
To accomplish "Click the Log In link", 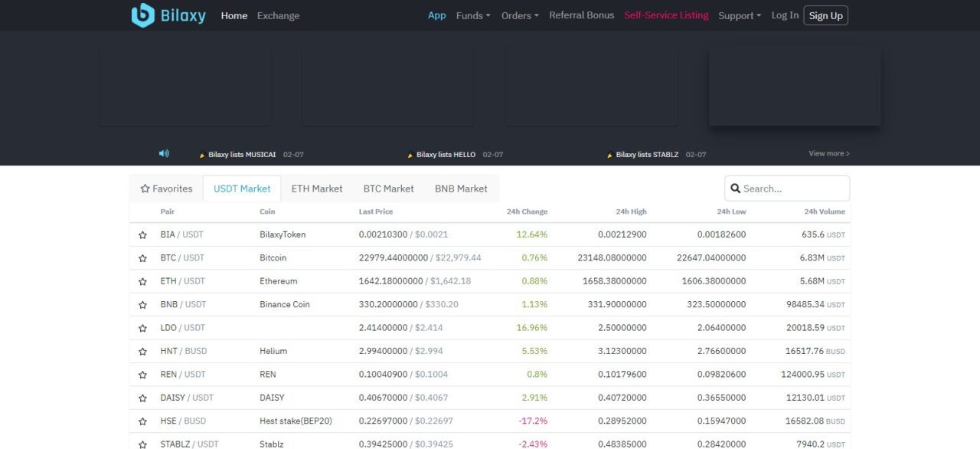I will click(785, 15).
